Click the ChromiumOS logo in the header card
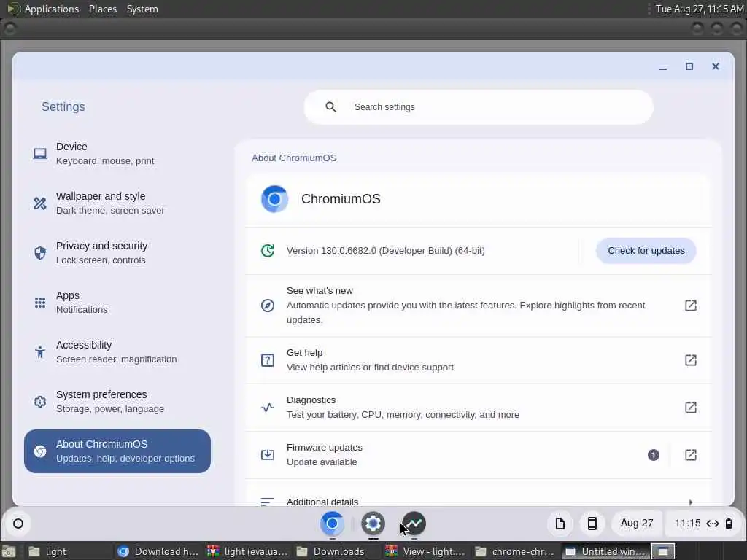The image size is (747, 560). (274, 199)
